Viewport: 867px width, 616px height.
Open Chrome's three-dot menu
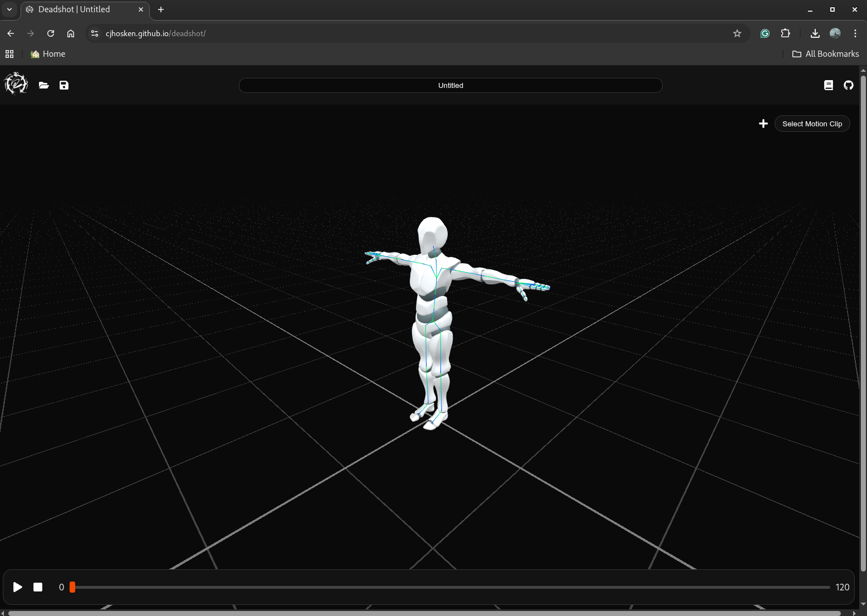855,33
